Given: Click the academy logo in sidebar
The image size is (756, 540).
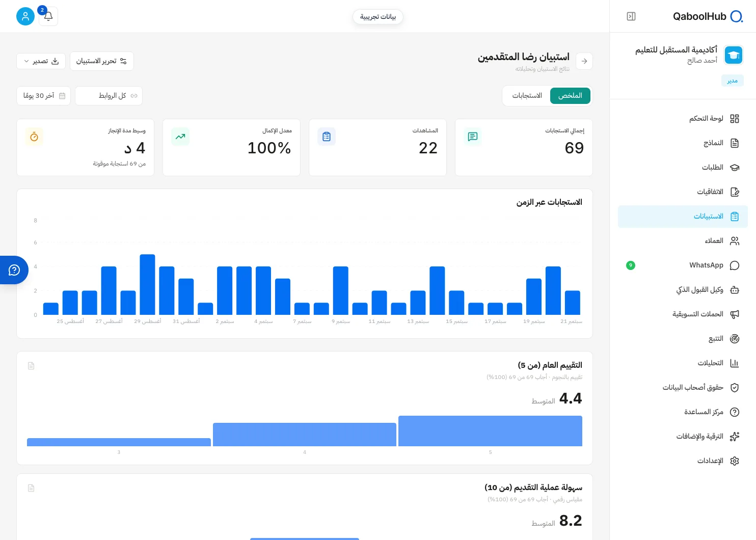Looking at the screenshot, I should coord(734,55).
